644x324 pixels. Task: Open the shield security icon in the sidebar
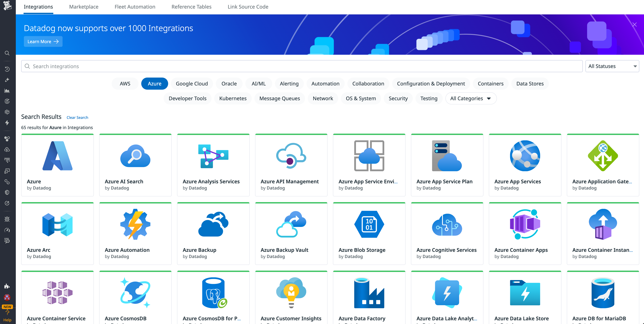click(x=7, y=192)
